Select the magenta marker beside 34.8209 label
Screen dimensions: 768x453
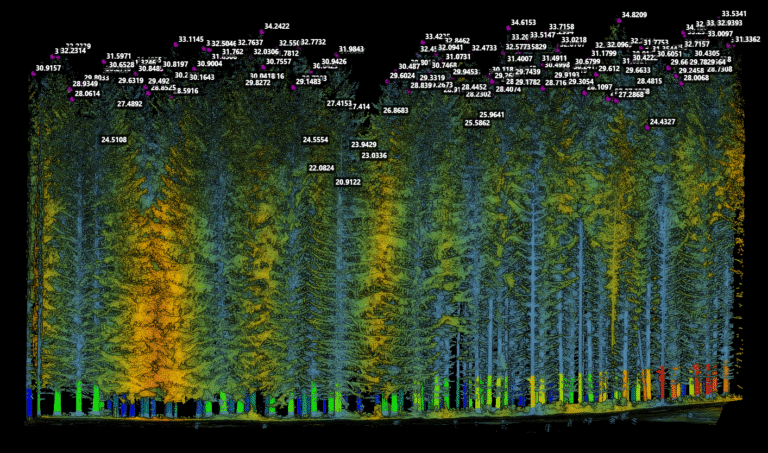[619, 21]
